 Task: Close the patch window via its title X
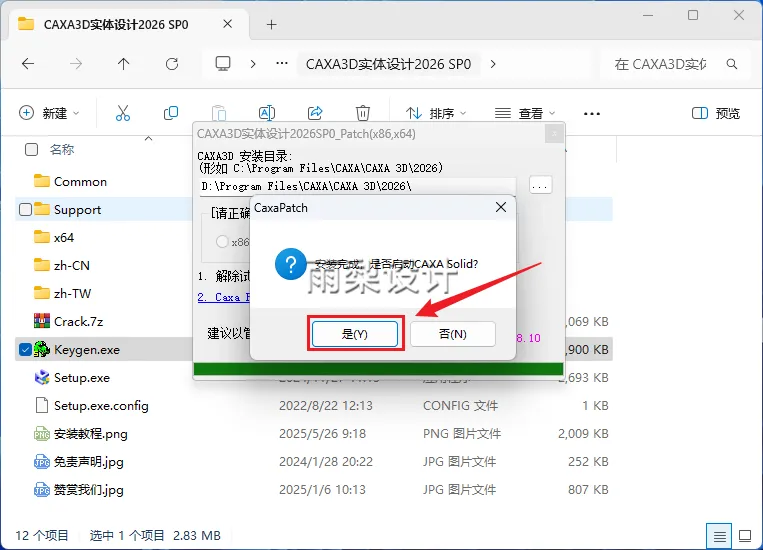[554, 133]
